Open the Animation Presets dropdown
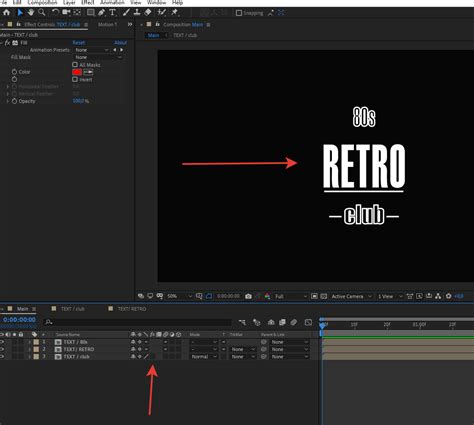Viewport: 474px width, 425px height. tap(92, 50)
